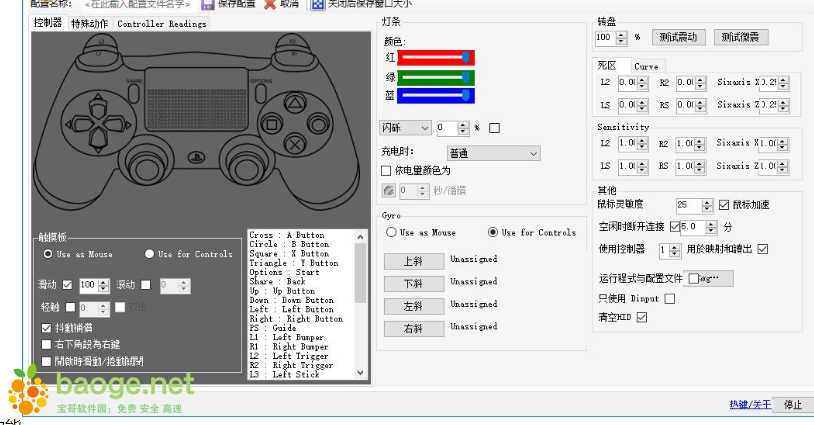Viewport: 814px width, 425px height.
Task: Enable touchpad 'Use for Controls' radio option
Action: pyautogui.click(x=150, y=254)
